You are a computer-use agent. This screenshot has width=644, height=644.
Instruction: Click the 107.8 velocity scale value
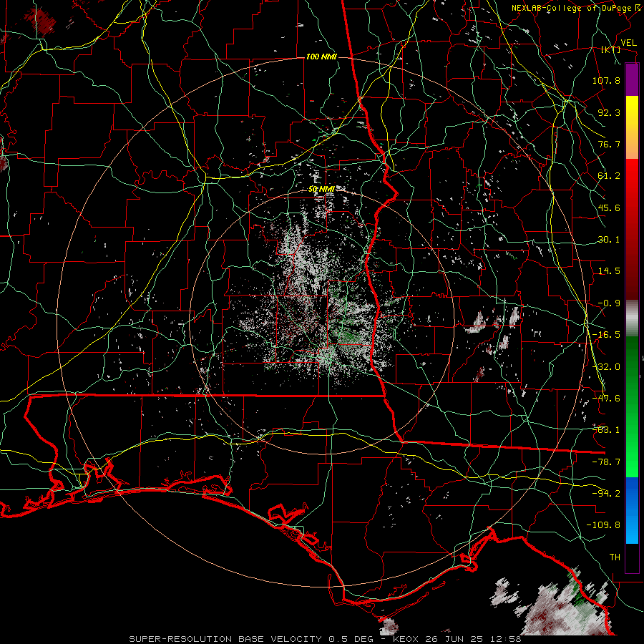pyautogui.click(x=606, y=80)
